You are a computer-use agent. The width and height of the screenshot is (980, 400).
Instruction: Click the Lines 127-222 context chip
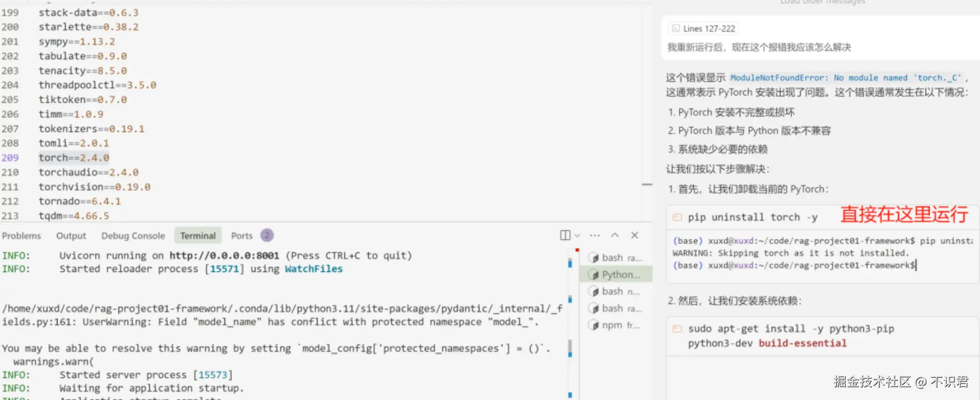703,29
